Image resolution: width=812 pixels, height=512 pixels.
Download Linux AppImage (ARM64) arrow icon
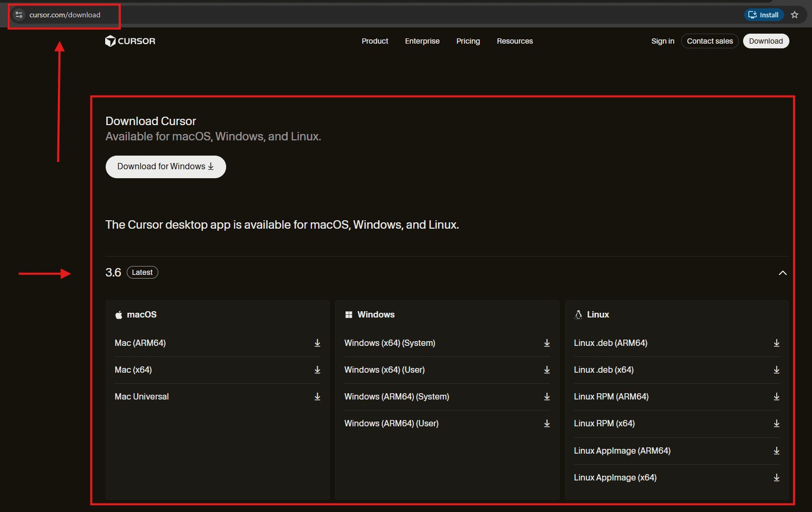pyautogui.click(x=776, y=450)
